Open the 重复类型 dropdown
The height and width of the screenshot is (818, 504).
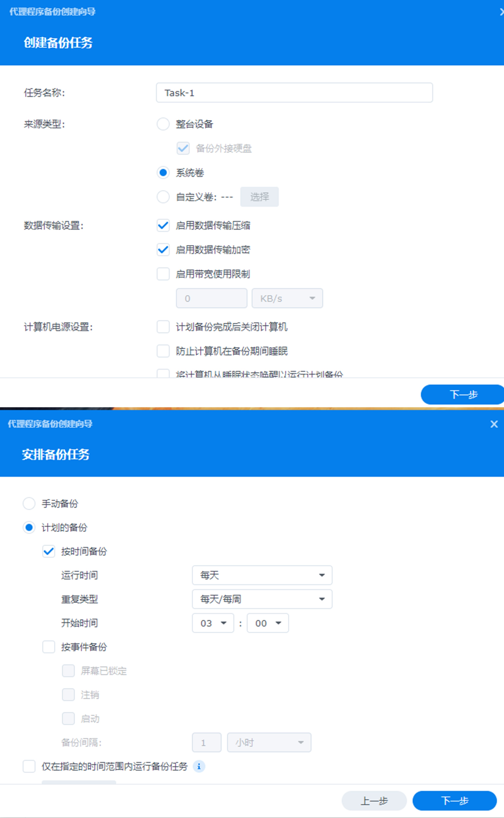click(262, 599)
